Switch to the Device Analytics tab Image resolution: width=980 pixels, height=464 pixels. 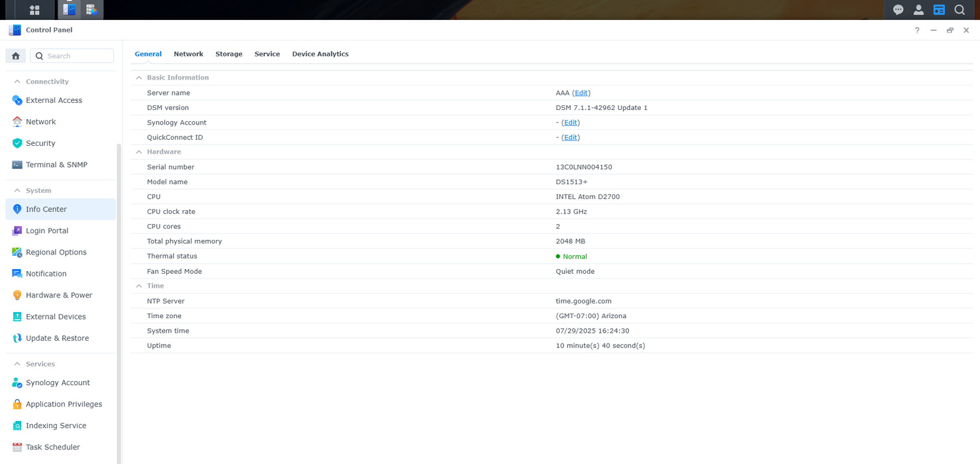[320, 54]
